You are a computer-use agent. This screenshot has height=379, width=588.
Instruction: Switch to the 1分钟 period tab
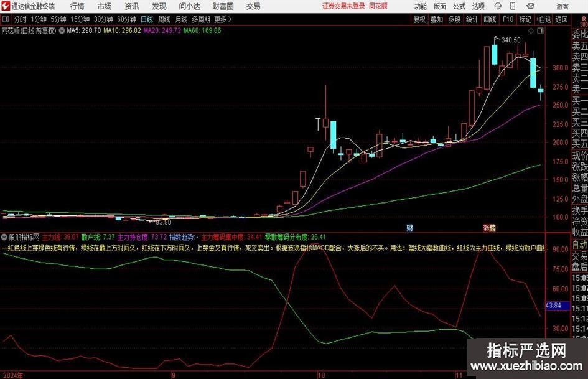pos(39,19)
